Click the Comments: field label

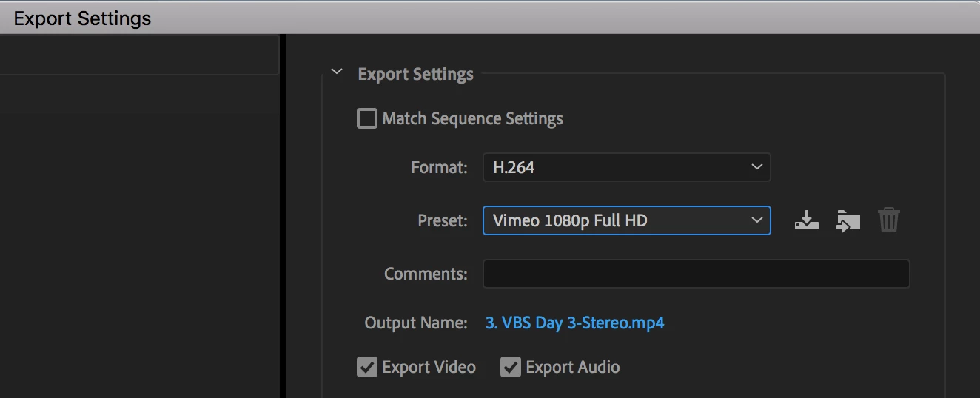(x=426, y=274)
